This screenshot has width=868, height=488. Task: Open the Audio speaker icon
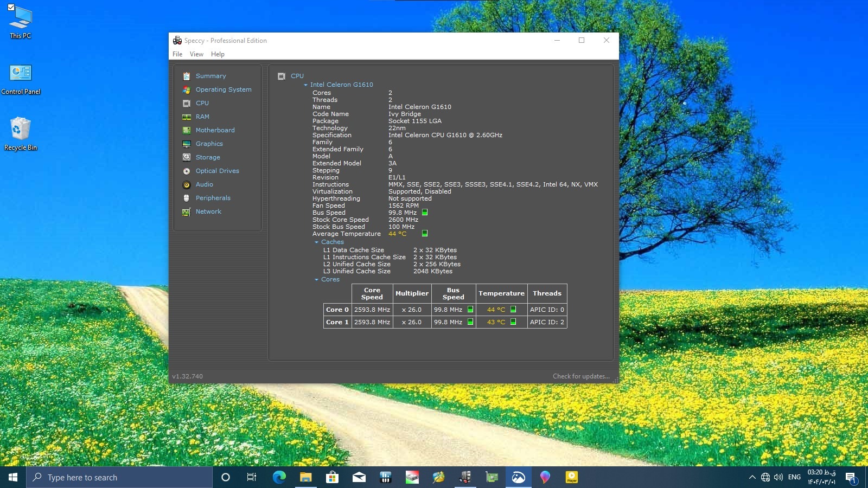pyautogui.click(x=187, y=184)
